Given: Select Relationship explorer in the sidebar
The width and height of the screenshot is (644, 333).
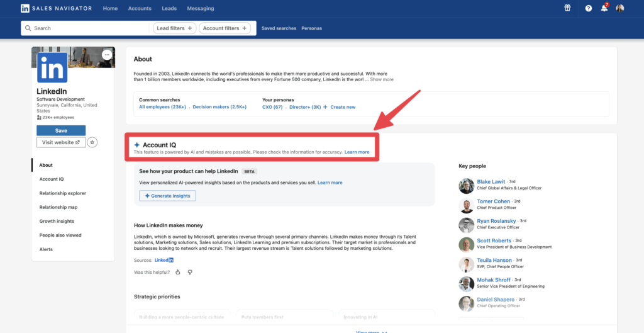Looking at the screenshot, I should coord(63,193).
